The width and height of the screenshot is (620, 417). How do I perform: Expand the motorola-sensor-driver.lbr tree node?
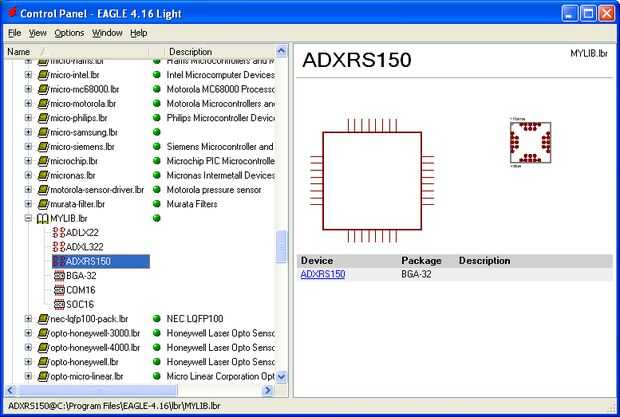pyautogui.click(x=28, y=190)
